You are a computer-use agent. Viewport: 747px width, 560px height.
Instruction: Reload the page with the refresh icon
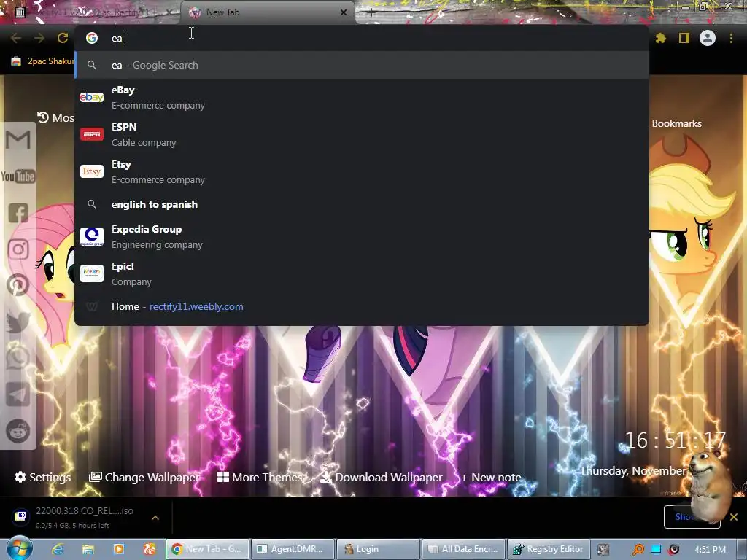point(63,38)
